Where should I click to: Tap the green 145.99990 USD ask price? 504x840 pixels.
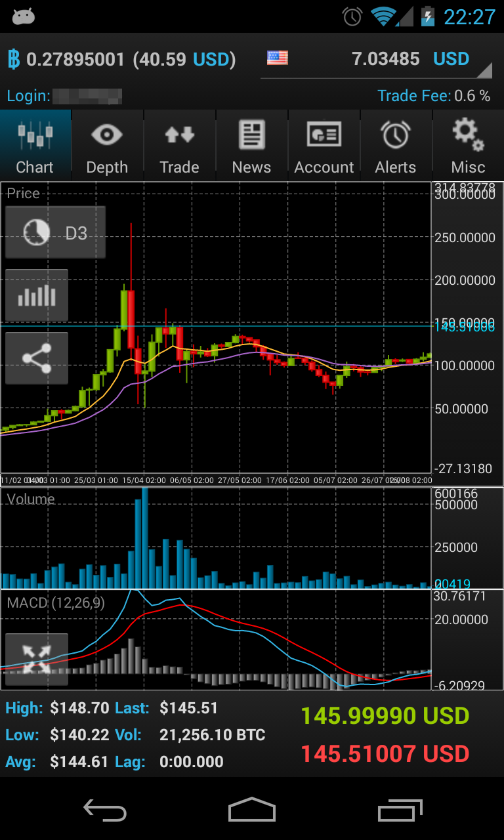tap(385, 716)
